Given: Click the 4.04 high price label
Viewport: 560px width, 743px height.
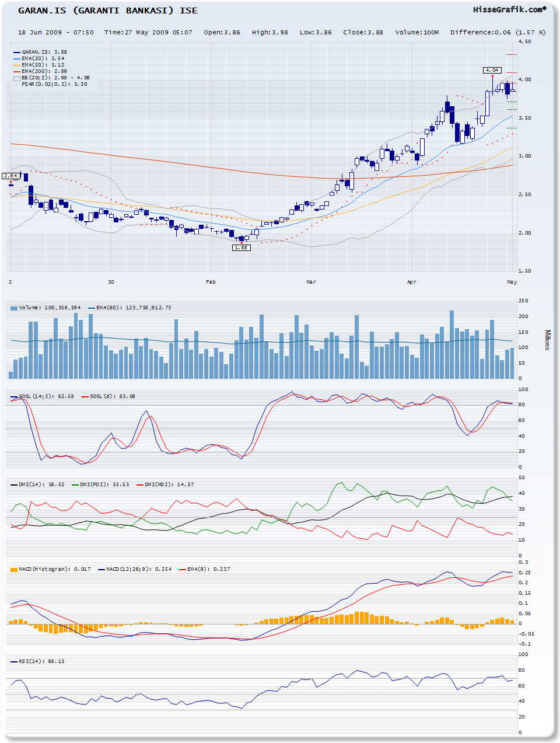Looking at the screenshot, I should point(492,70).
